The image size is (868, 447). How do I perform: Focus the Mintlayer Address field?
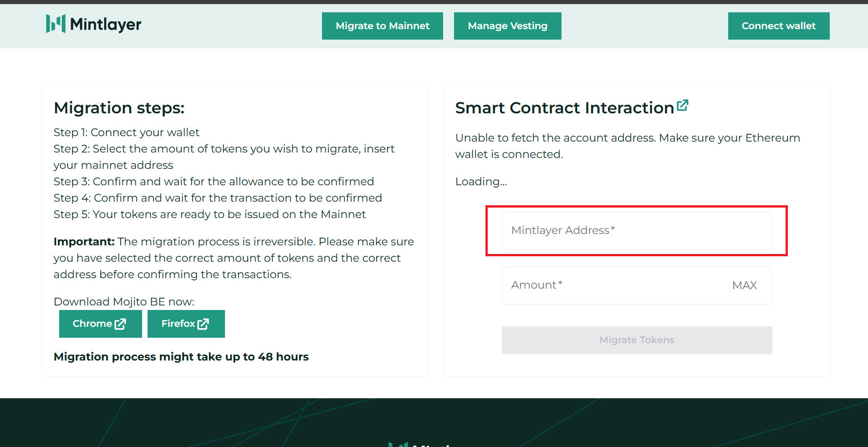636,231
